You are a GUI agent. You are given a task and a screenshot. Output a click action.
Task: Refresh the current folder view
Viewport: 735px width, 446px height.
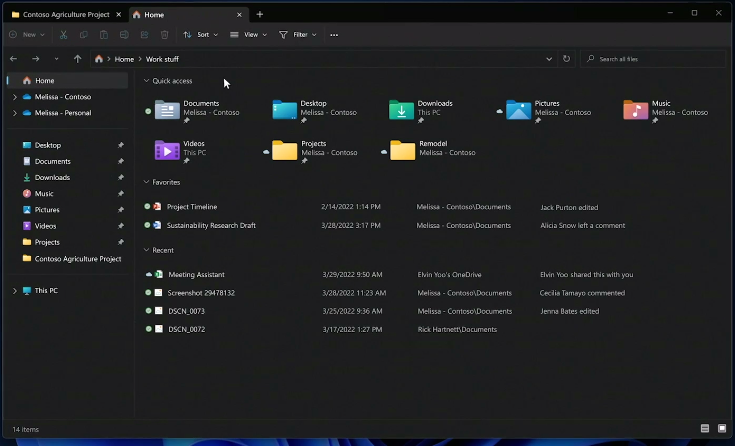point(566,59)
